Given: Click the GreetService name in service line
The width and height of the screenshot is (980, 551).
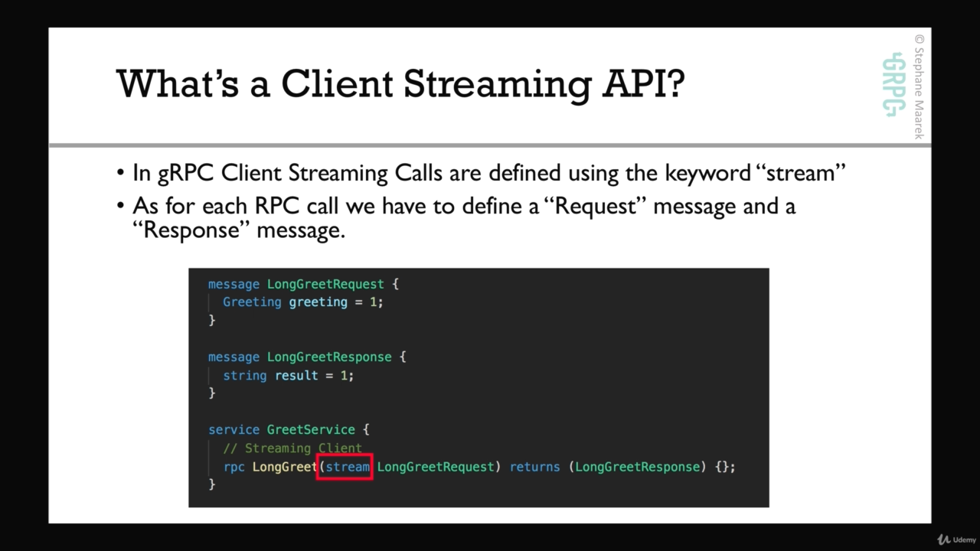Looking at the screenshot, I should pyautogui.click(x=311, y=430).
